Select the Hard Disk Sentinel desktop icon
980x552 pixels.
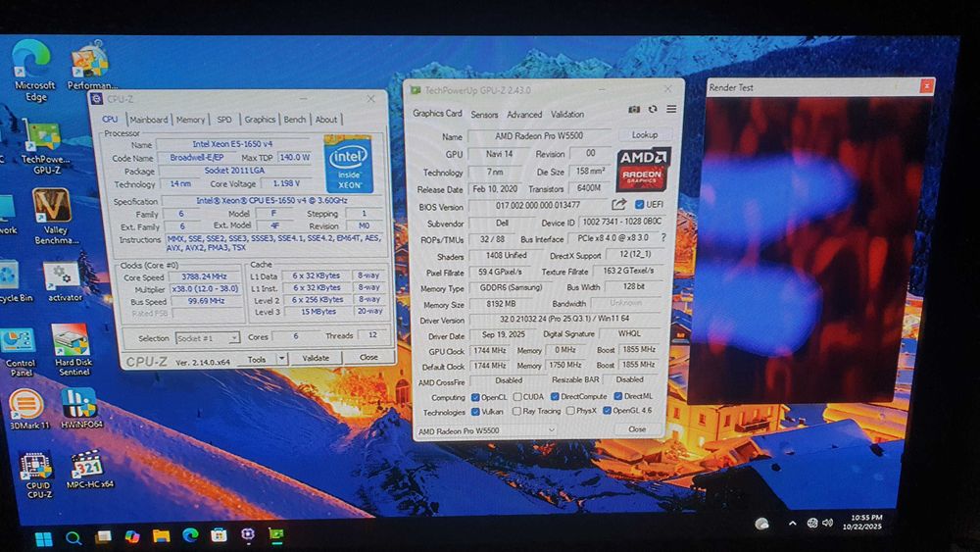[73, 350]
